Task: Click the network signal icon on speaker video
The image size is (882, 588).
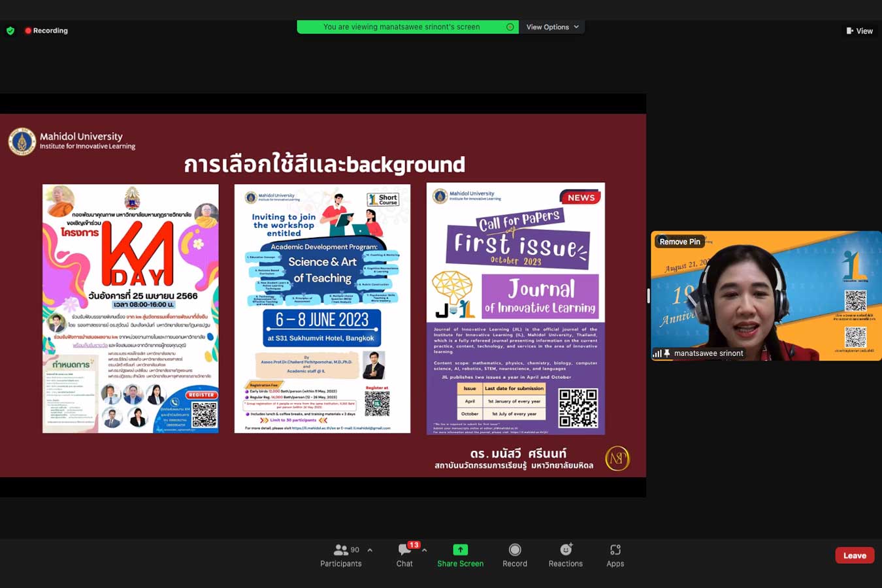Action: click(657, 353)
